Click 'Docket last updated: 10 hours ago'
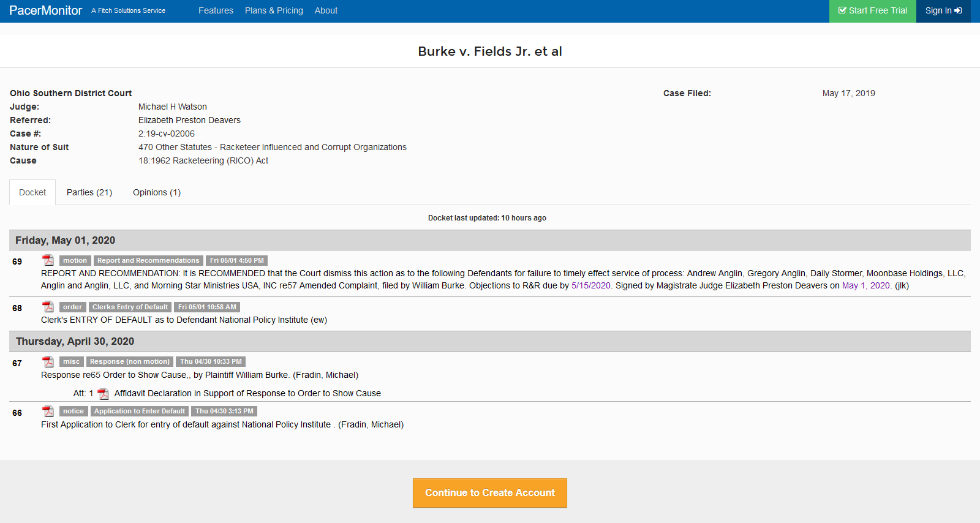Viewport: 980px width, 523px height. [x=487, y=218]
